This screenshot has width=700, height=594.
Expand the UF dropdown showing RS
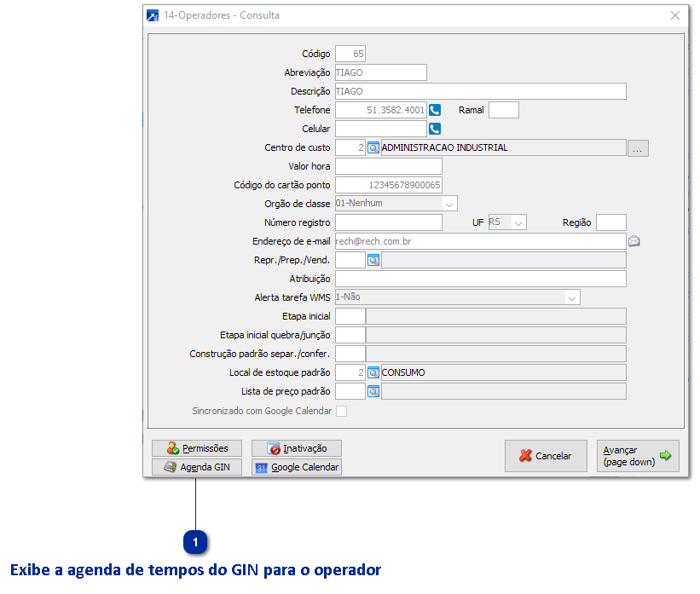518,222
